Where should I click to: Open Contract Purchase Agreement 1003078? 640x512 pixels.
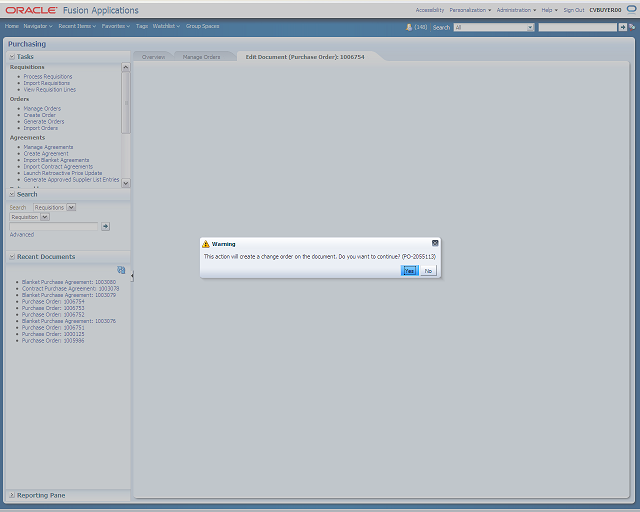pyautogui.click(x=70, y=289)
